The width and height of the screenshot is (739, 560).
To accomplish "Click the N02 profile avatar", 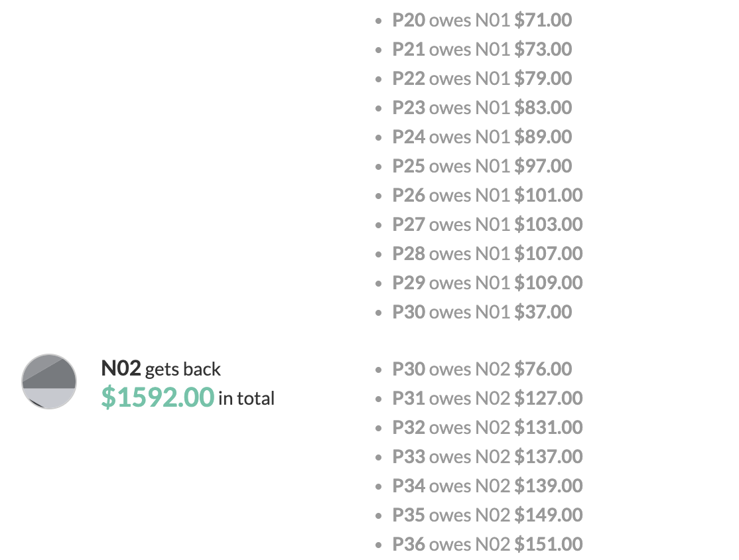I will click(49, 381).
